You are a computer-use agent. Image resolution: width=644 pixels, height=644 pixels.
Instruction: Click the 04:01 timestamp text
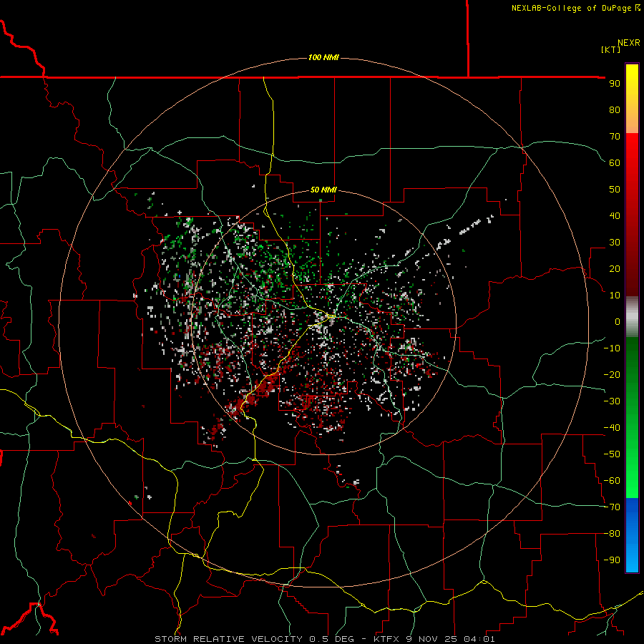point(479,639)
